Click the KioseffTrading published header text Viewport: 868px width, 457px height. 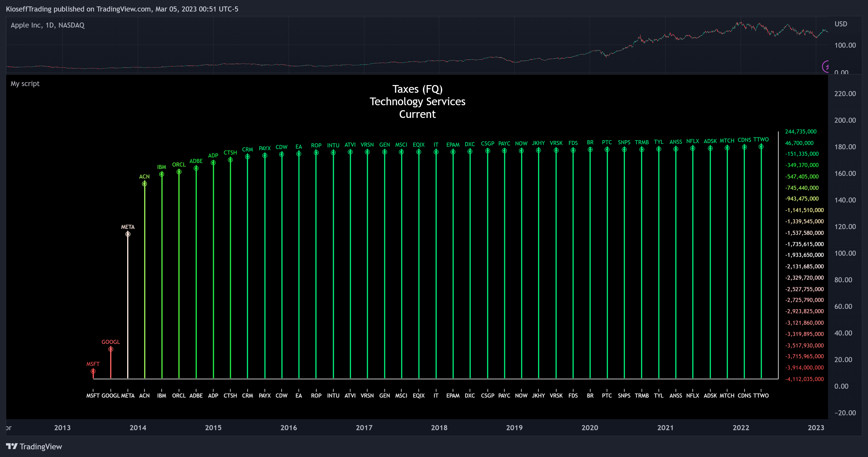pos(122,9)
